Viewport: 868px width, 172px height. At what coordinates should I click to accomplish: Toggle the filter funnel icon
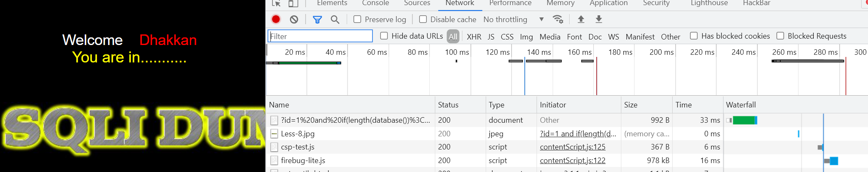tap(317, 19)
